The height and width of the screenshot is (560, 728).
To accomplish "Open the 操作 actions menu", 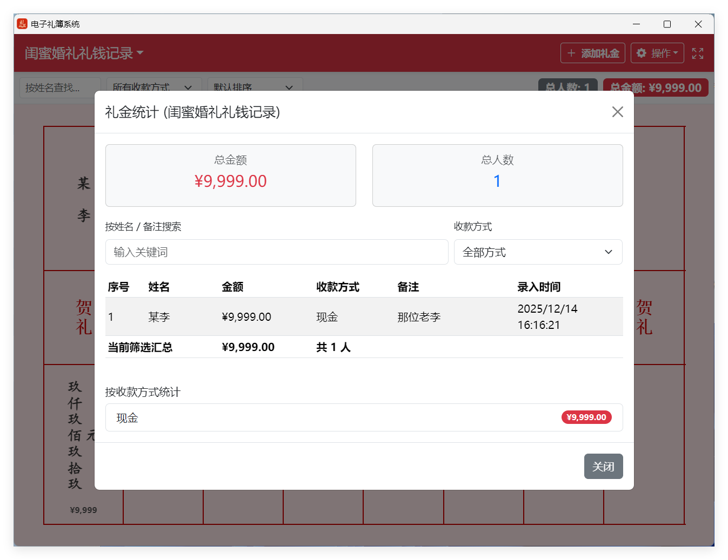I will pyautogui.click(x=657, y=53).
